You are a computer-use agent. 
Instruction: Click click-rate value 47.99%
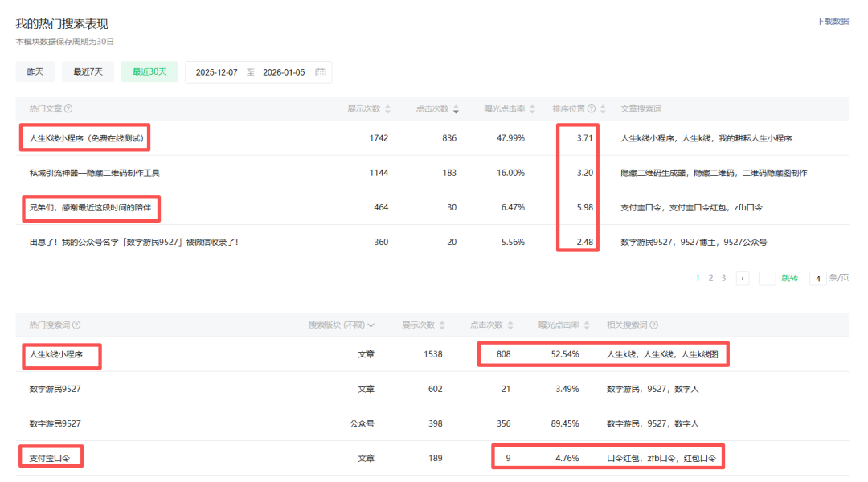point(510,138)
